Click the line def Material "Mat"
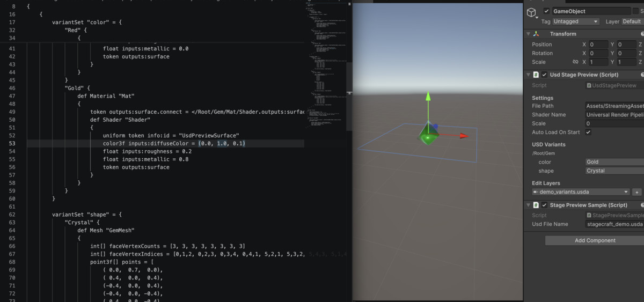The height and width of the screenshot is (302, 644). [x=106, y=95]
